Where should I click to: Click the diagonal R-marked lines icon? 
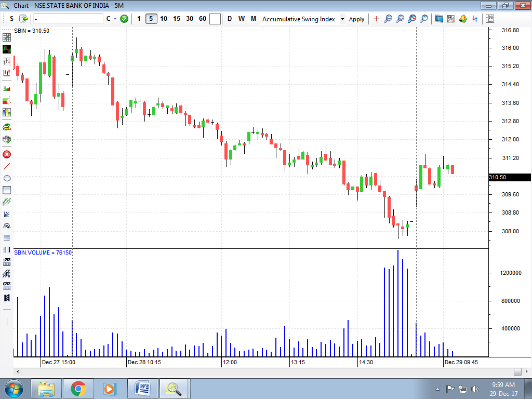pyautogui.click(x=7, y=273)
